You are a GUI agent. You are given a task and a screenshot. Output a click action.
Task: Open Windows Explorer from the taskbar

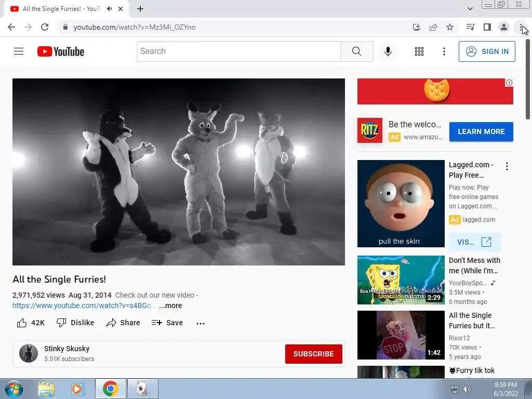coord(46,389)
